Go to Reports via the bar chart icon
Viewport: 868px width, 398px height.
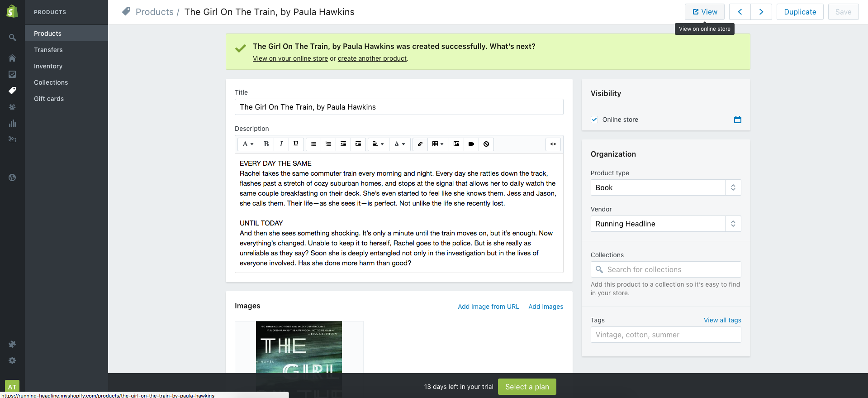[x=12, y=123]
